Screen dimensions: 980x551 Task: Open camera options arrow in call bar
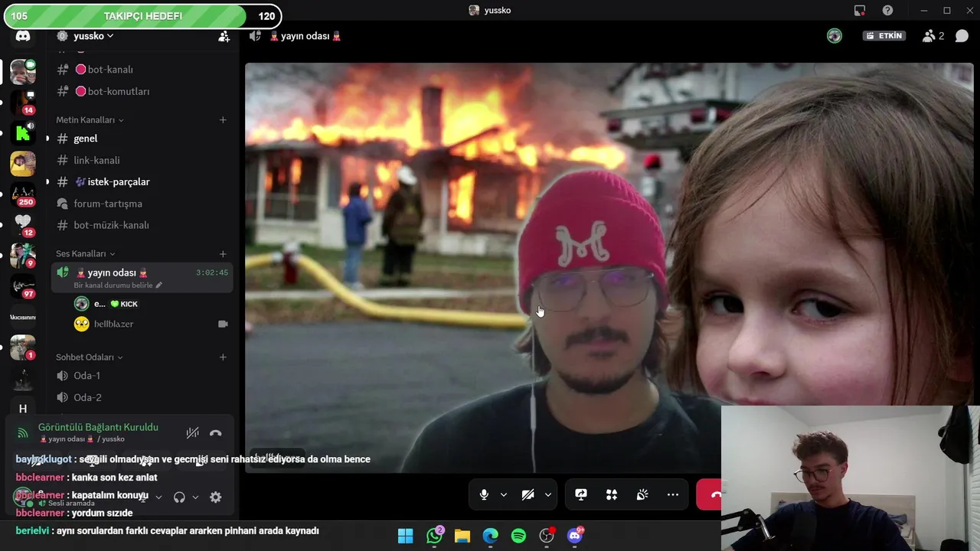(x=548, y=495)
